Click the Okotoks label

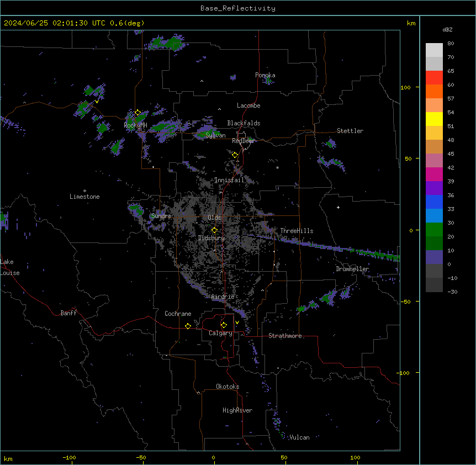tap(228, 387)
